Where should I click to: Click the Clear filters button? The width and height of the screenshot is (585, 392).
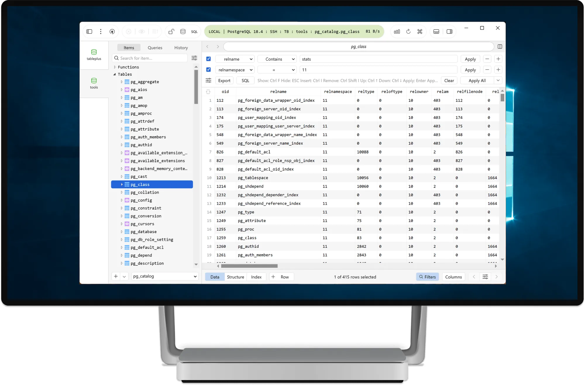coord(449,80)
